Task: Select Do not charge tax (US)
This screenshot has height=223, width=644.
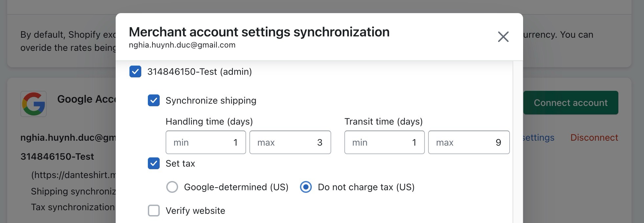Action: click(306, 187)
